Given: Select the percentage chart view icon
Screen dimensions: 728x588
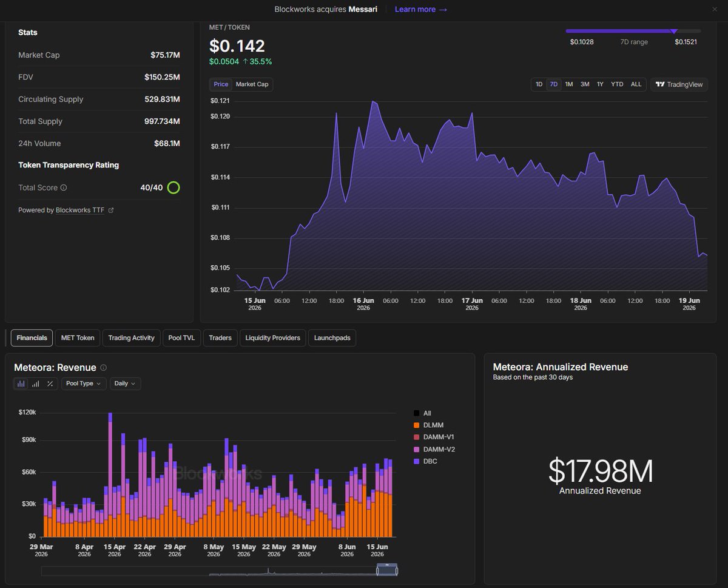Looking at the screenshot, I should pos(50,384).
